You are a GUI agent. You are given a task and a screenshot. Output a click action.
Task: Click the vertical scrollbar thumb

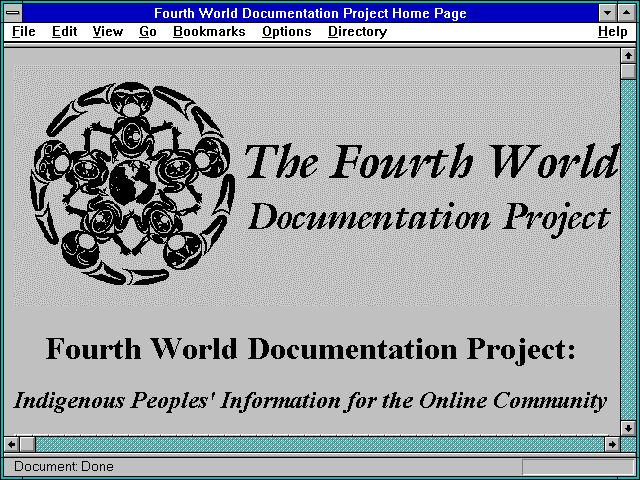pos(628,71)
